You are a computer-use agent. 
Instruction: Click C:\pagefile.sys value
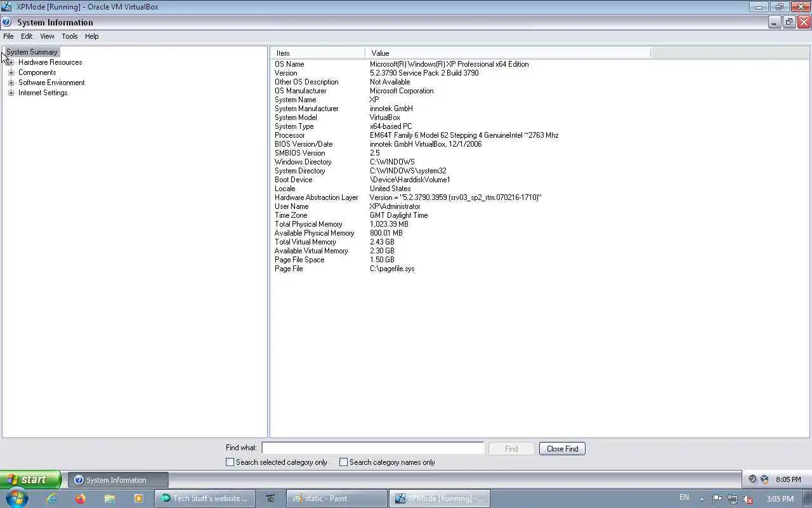point(392,269)
